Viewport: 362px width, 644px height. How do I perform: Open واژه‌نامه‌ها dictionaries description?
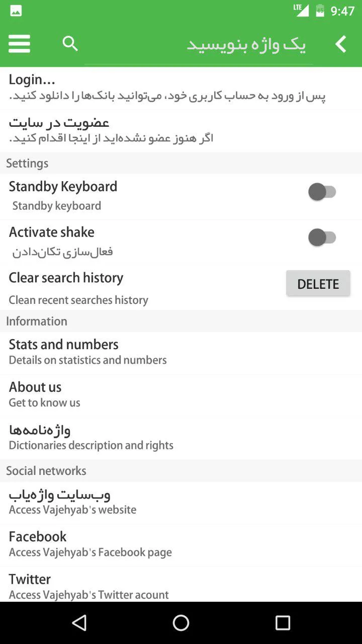pyautogui.click(x=181, y=438)
